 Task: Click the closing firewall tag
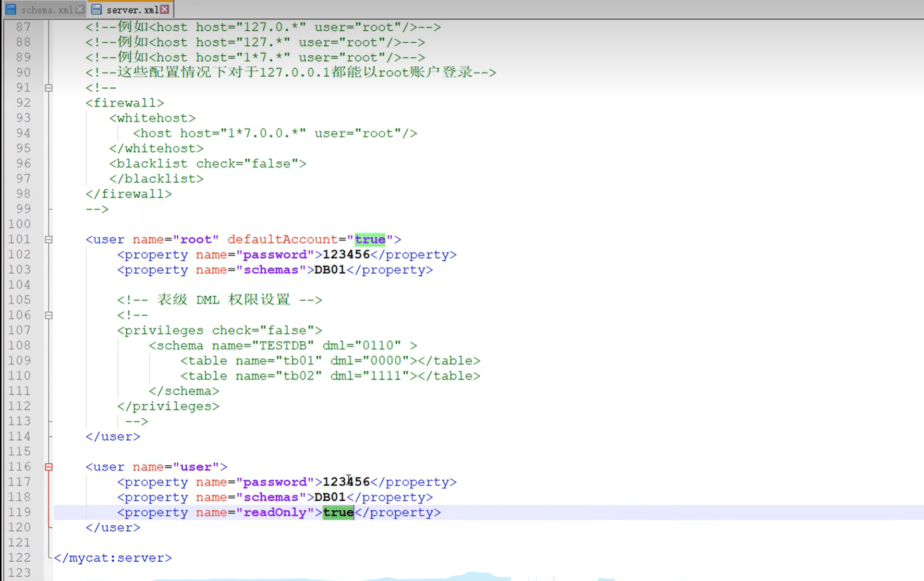[129, 194]
